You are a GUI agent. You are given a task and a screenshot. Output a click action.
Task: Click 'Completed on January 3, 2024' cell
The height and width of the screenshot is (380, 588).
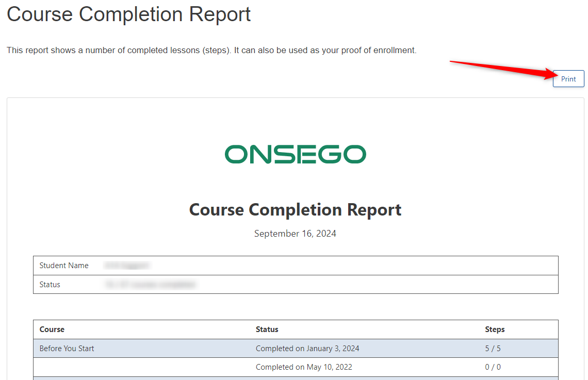307,349
